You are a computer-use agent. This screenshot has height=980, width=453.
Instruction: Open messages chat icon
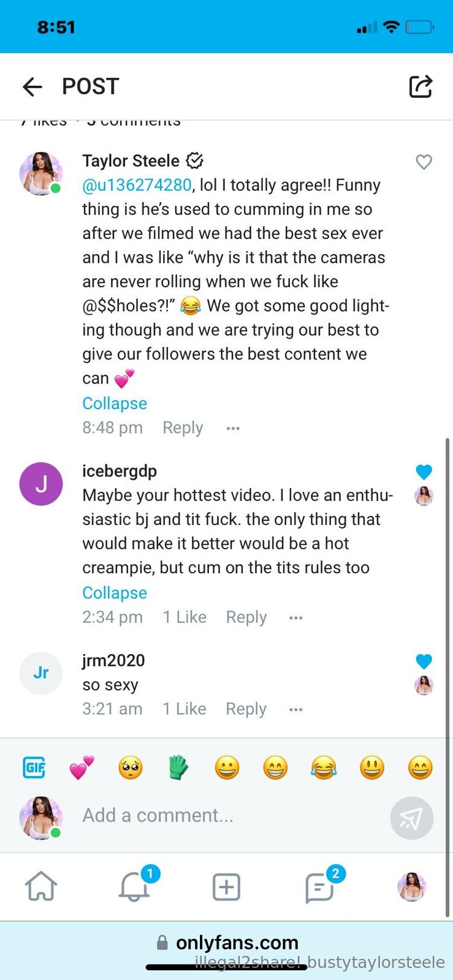(319, 887)
